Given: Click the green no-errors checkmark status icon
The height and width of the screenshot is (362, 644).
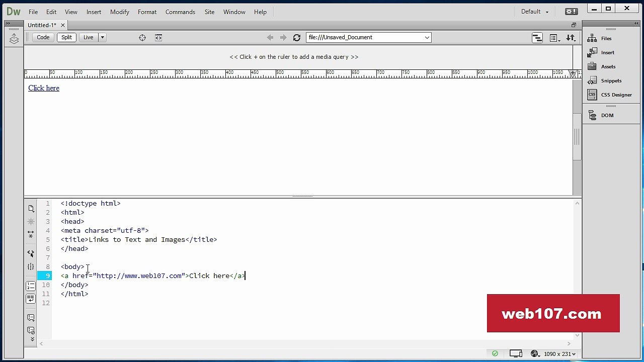Looking at the screenshot, I should coord(495,353).
